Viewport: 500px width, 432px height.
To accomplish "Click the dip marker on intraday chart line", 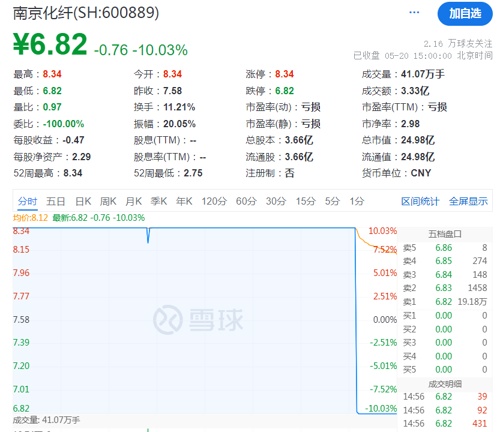I will click(148, 235).
